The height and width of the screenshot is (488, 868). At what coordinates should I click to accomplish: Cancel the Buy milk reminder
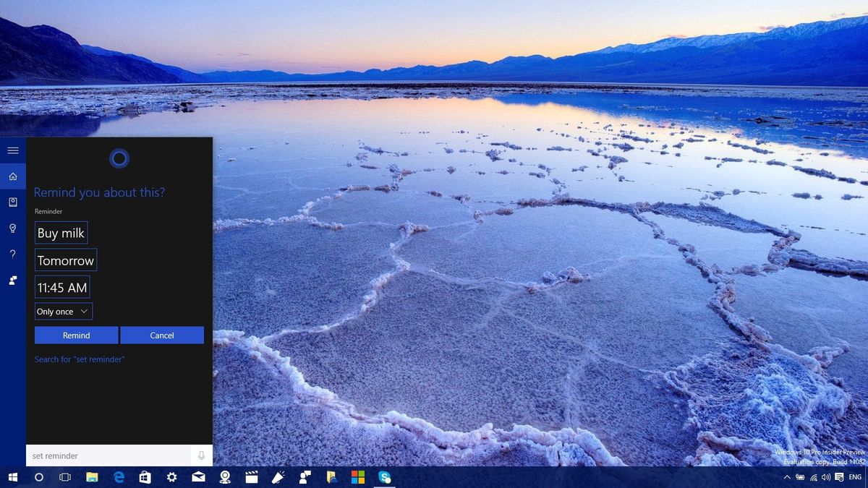click(162, 335)
